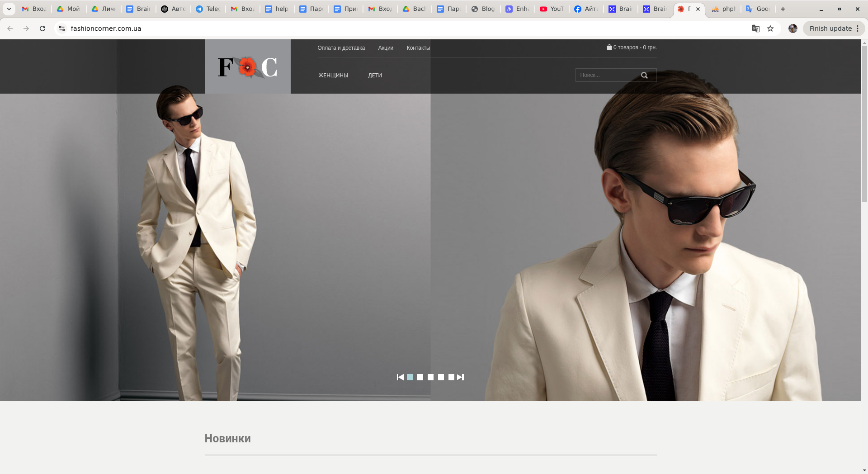This screenshot has width=868, height=474.
Task: Open the ЖЕНЩИНЫ category menu
Action: coord(333,76)
